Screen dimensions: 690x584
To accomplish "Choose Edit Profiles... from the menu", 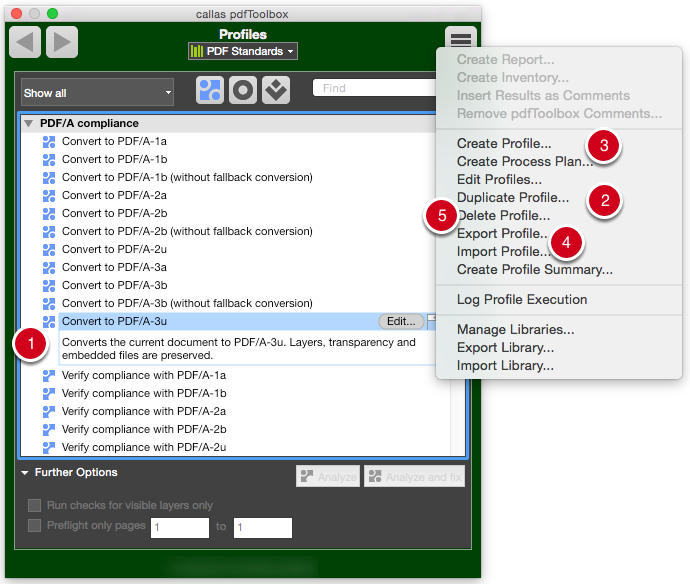I will 499,180.
